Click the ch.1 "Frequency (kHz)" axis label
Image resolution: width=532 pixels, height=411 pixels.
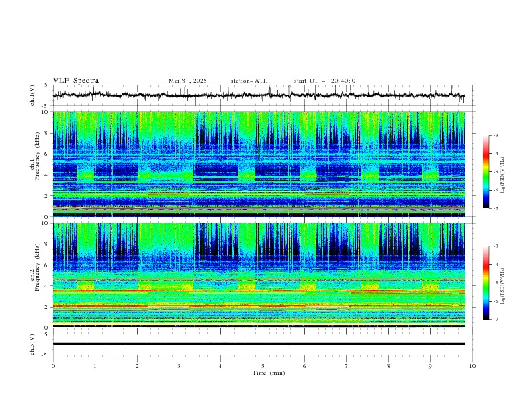coord(38,156)
